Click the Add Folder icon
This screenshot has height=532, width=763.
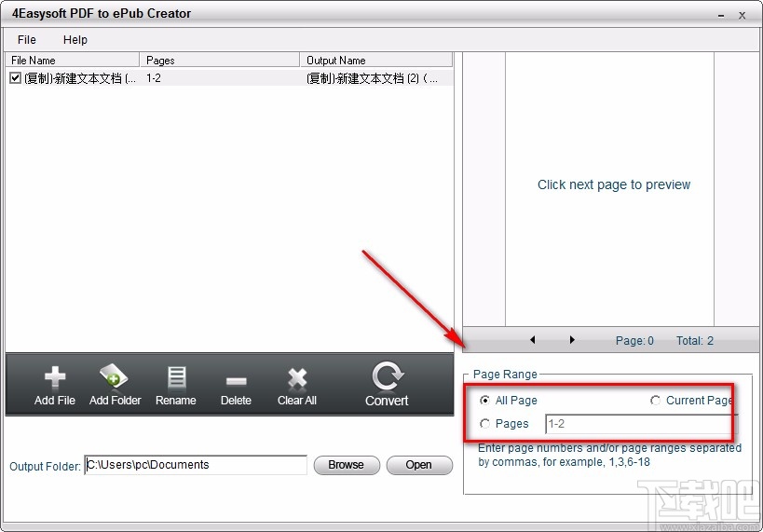tap(114, 375)
